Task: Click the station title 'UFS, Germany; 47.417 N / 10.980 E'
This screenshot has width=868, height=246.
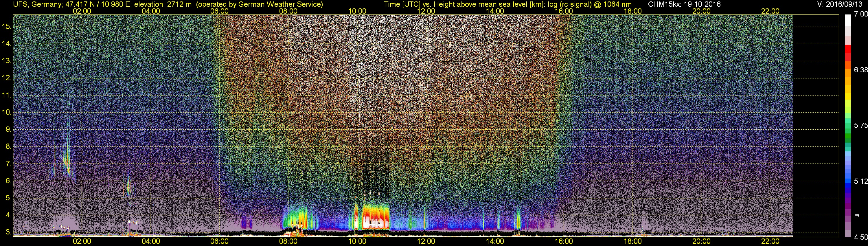Action: (72, 4)
